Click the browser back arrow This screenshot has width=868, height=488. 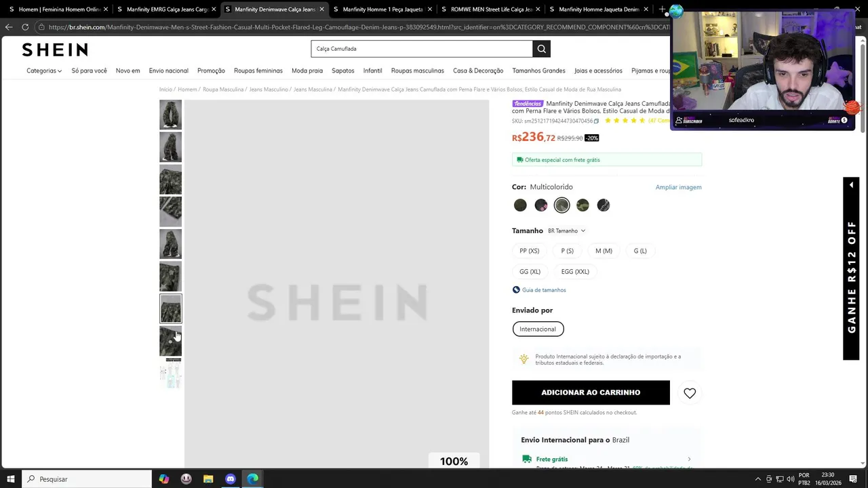[9, 27]
